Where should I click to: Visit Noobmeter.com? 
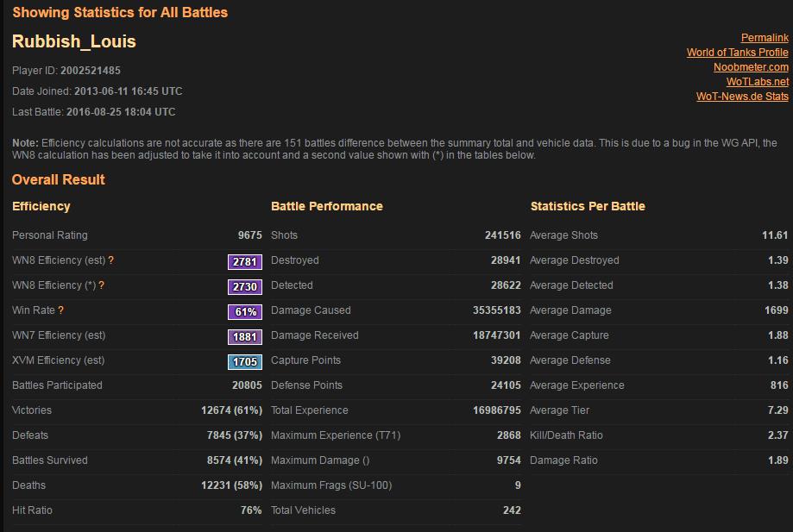pos(752,66)
